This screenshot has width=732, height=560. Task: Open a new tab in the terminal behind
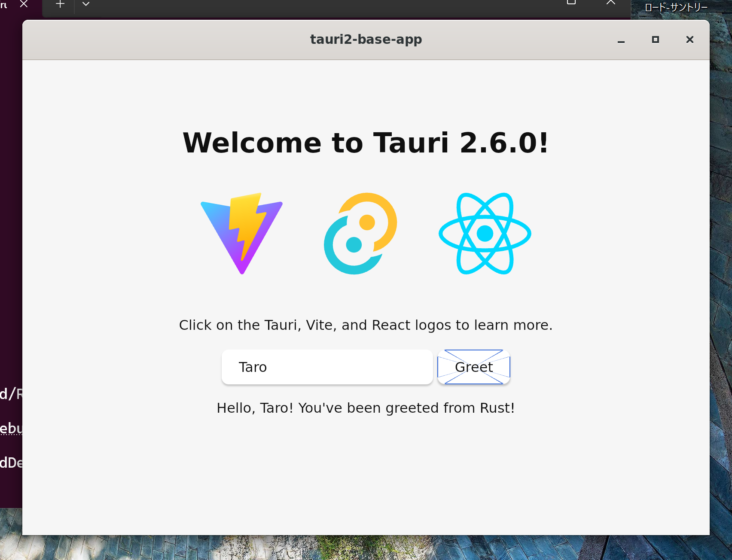click(60, 4)
